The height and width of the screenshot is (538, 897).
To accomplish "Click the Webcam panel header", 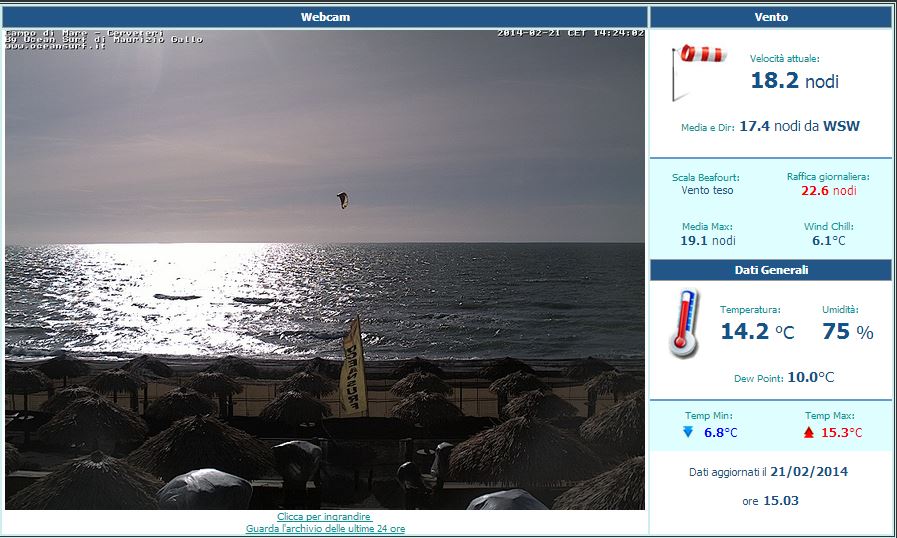I will tap(325, 17).
